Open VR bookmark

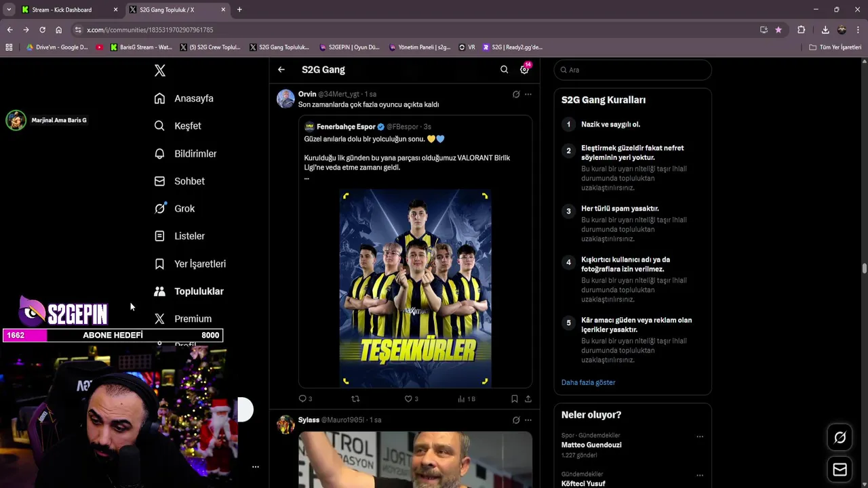(467, 47)
